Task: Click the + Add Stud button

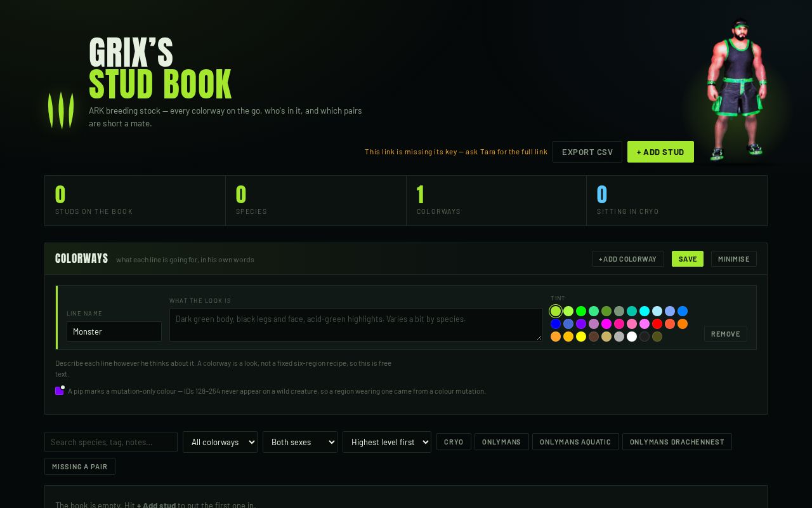Action: click(660, 152)
